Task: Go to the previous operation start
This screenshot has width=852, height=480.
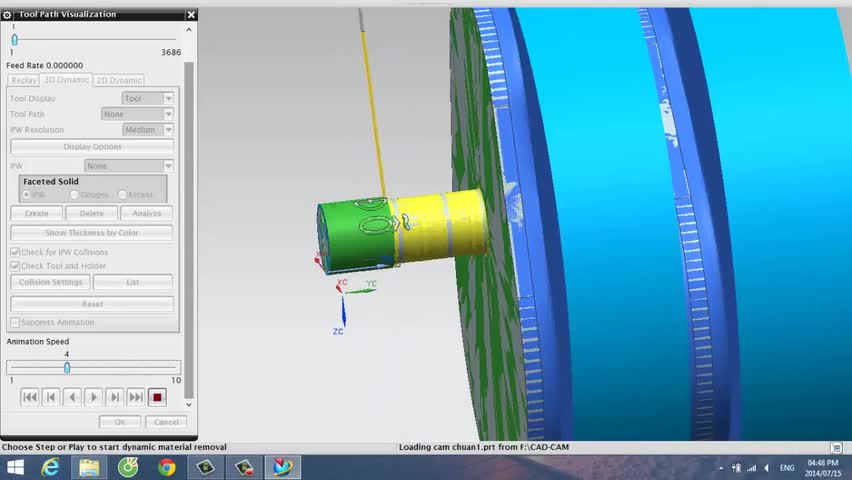Action: tap(51, 397)
